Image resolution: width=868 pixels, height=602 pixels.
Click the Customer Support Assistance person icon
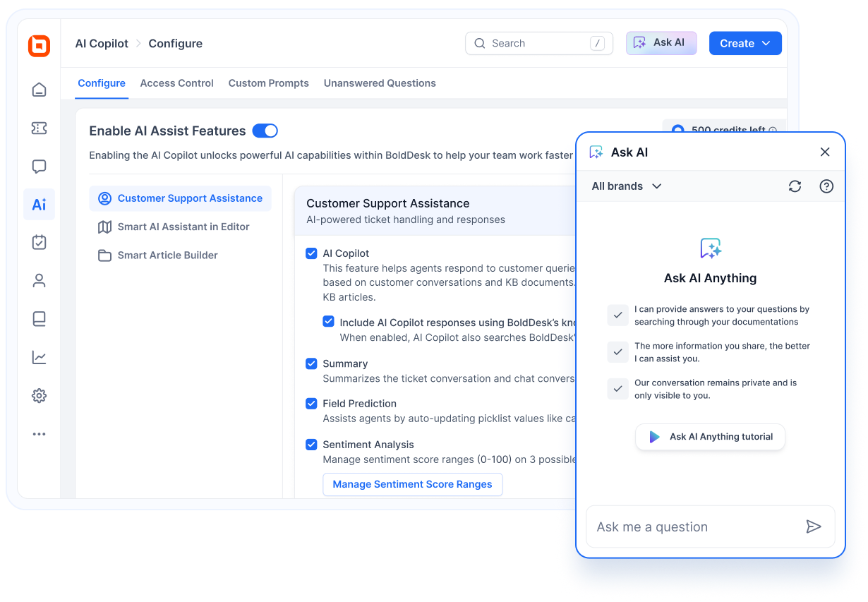[x=104, y=198]
